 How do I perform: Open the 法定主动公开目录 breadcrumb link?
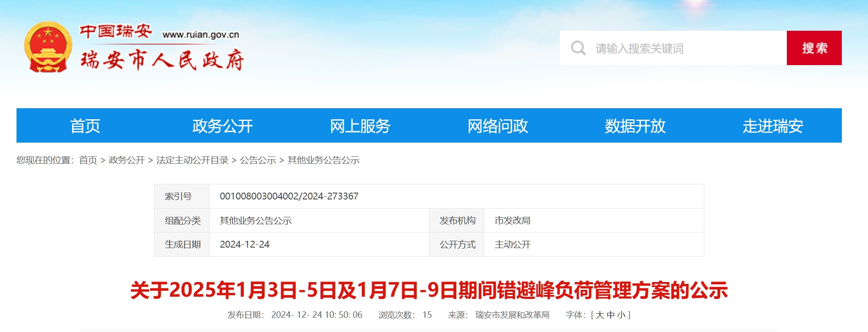tap(192, 160)
